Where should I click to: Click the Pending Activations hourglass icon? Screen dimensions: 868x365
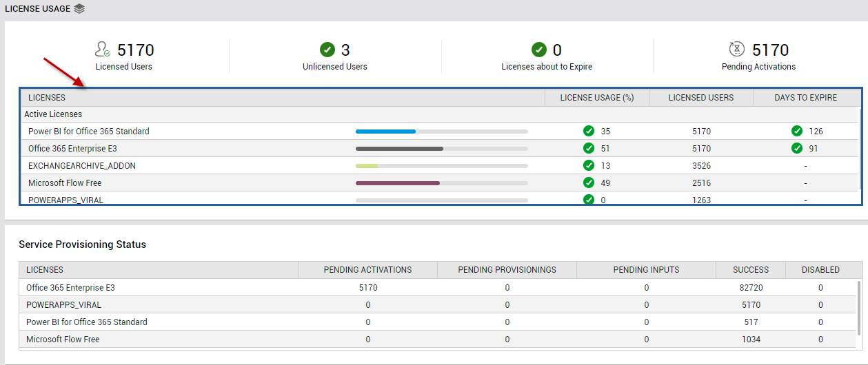tap(737, 50)
